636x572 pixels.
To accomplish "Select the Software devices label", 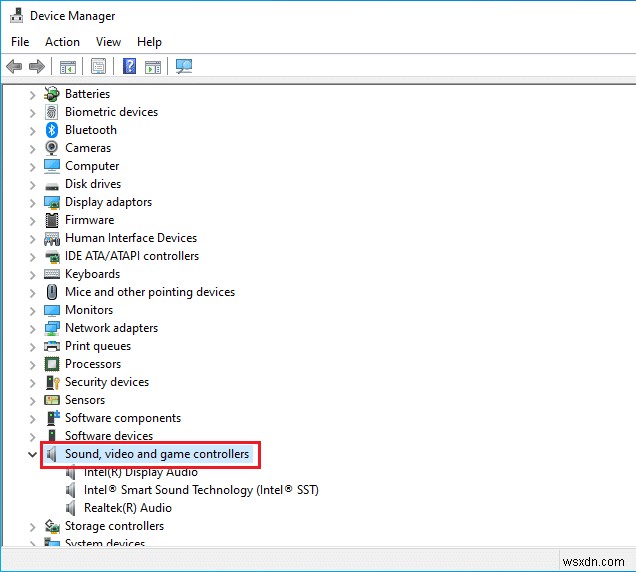I will 109,436.
